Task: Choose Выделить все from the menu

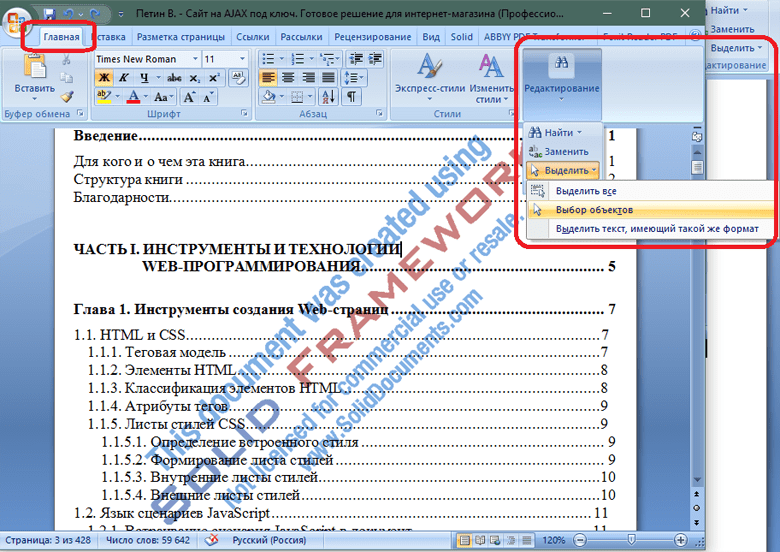Action: tap(650, 190)
